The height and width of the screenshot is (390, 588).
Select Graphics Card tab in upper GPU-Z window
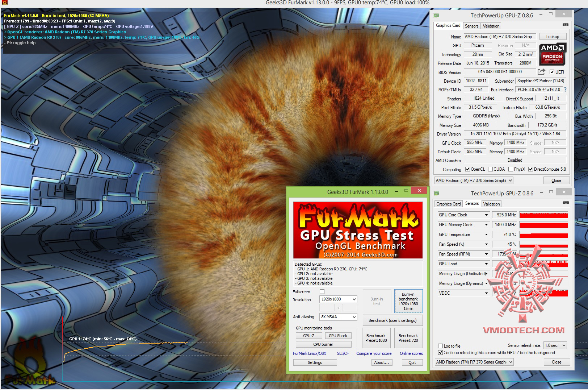click(448, 25)
